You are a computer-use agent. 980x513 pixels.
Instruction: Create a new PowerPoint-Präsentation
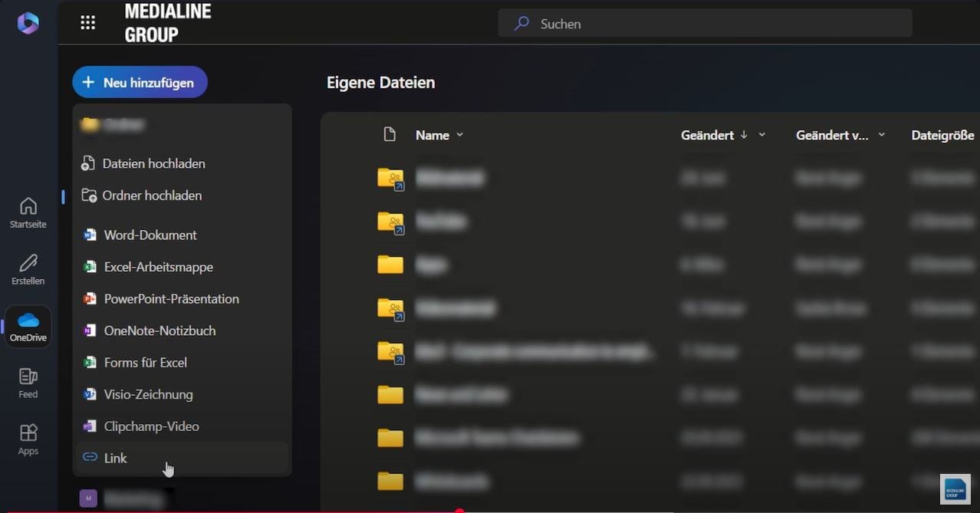click(182, 299)
